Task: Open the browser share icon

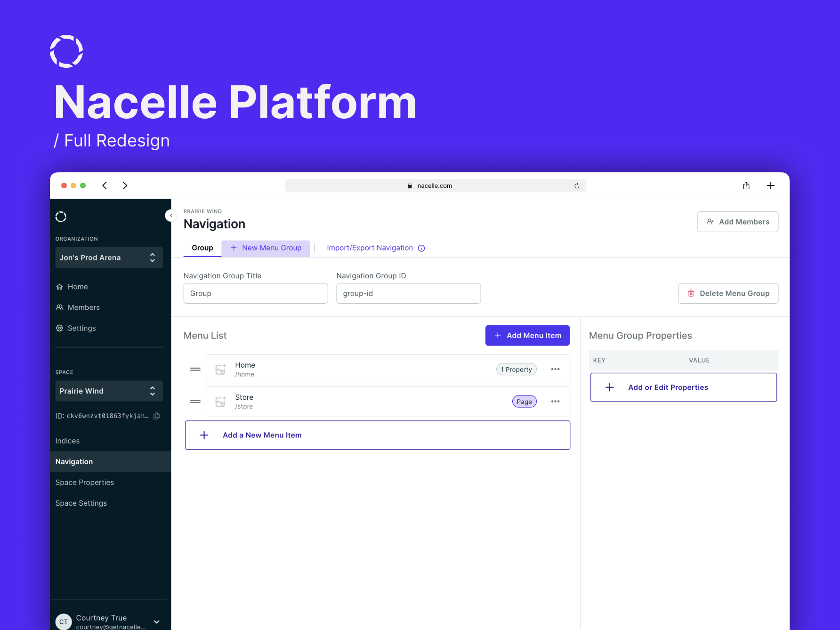Action: tap(746, 186)
